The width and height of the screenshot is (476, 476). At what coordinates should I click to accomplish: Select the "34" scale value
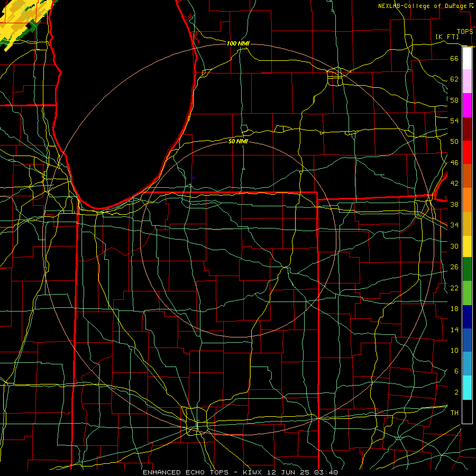coord(454,225)
